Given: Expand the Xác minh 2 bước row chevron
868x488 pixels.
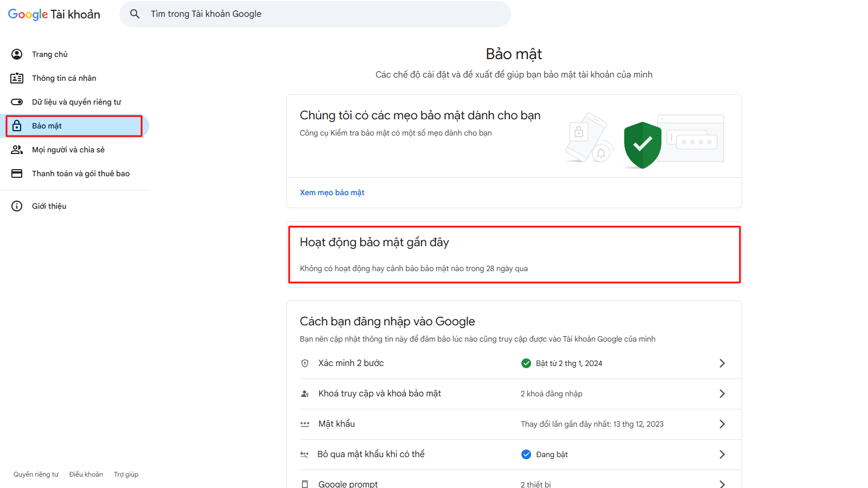Looking at the screenshot, I should [722, 363].
